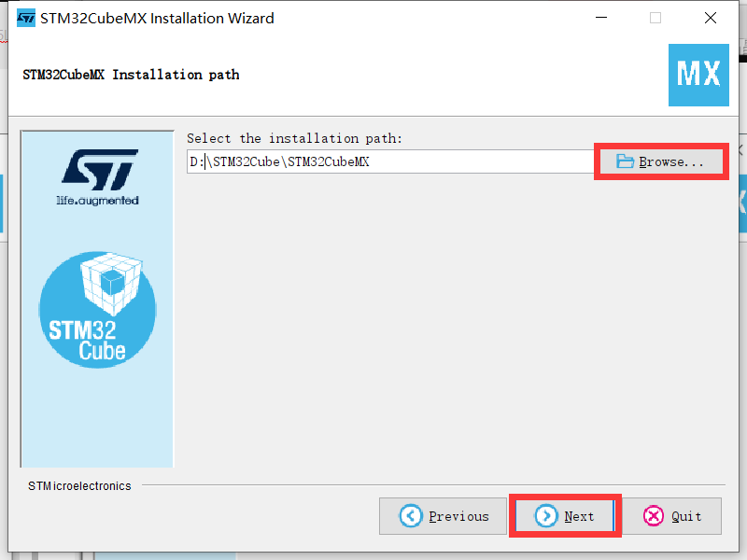
Task: Click the pink X icon on Quit
Action: tap(653, 516)
